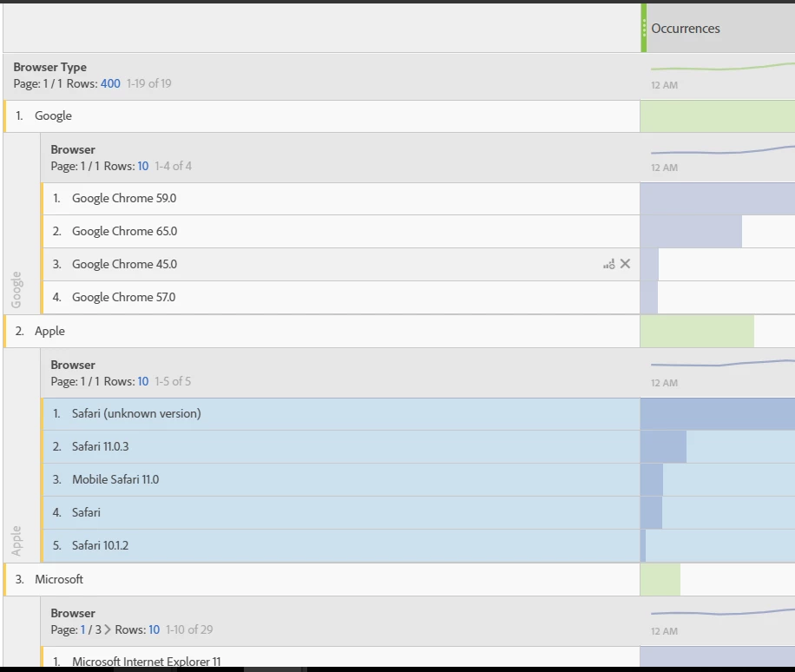Go to next page in Microsoft's Browser breakdown

point(108,629)
